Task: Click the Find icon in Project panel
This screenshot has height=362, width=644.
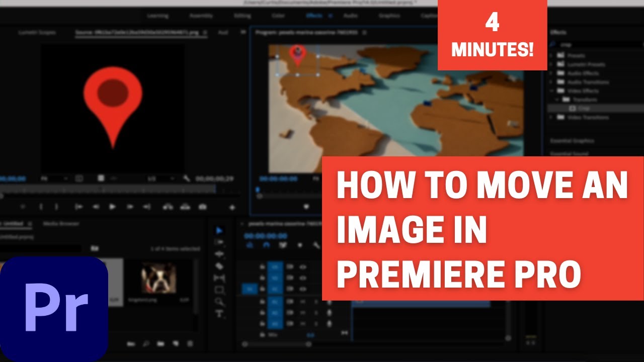Action: tap(146, 344)
